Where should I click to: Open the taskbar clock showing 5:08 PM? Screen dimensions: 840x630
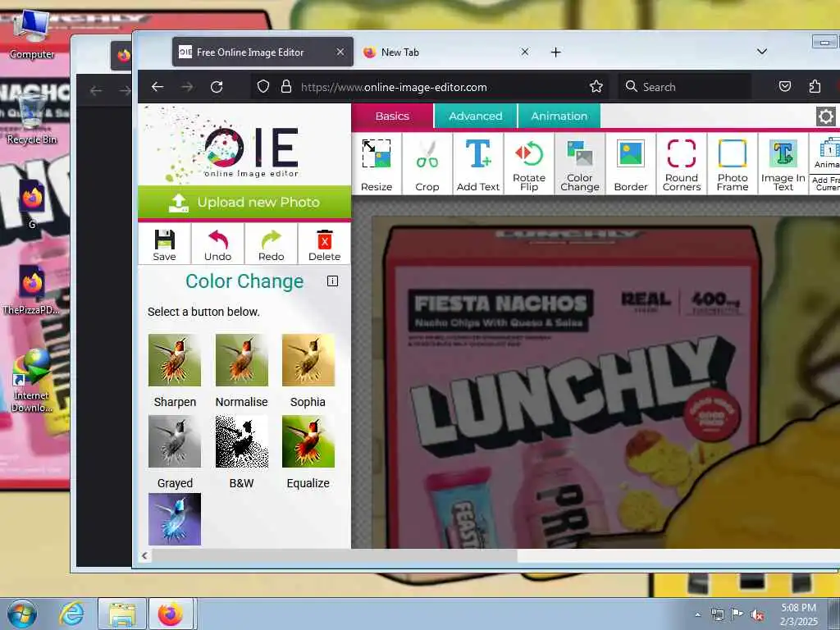coord(798,614)
